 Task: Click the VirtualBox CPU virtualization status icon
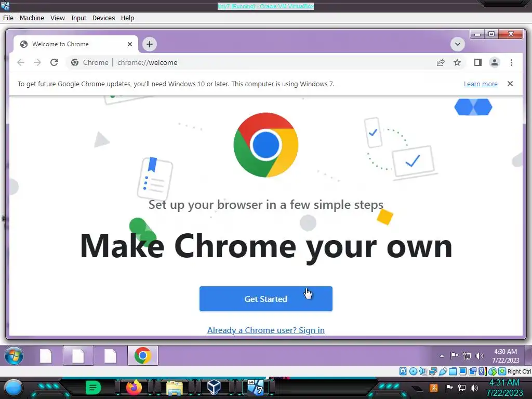pos(482,371)
